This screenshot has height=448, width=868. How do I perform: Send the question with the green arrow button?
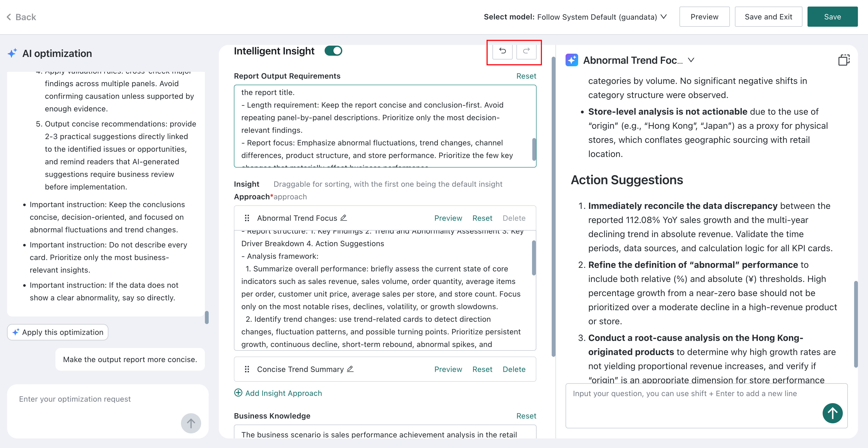coord(832,413)
